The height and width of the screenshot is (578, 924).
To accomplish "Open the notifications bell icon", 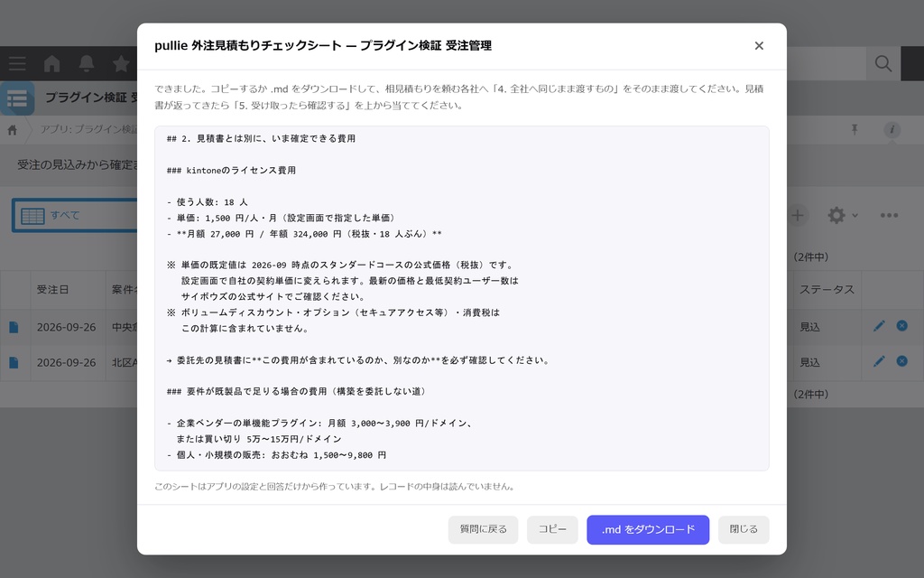I will [87, 64].
